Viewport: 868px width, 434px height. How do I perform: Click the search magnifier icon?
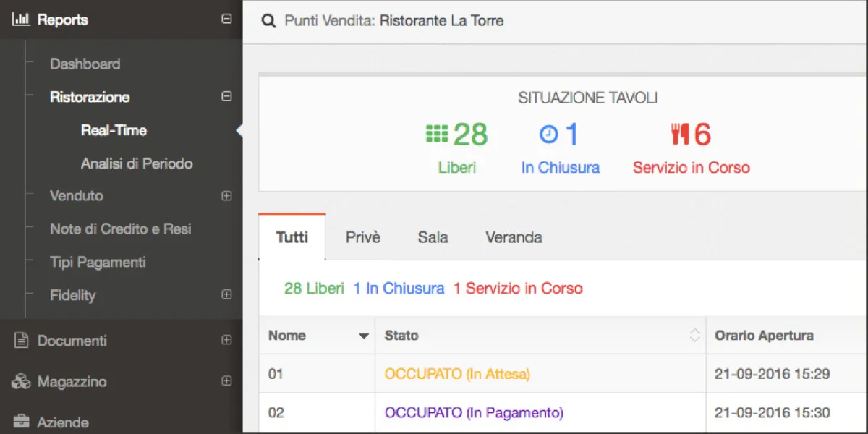(268, 21)
